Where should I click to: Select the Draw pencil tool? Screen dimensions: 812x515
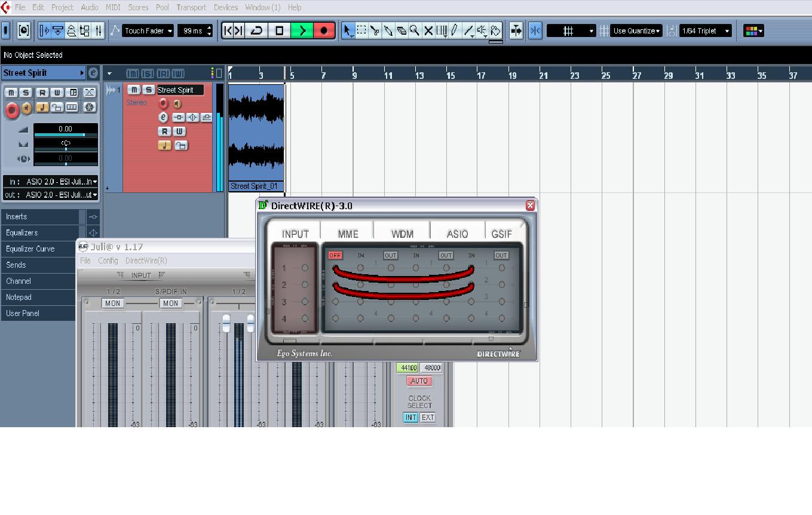[x=455, y=30]
